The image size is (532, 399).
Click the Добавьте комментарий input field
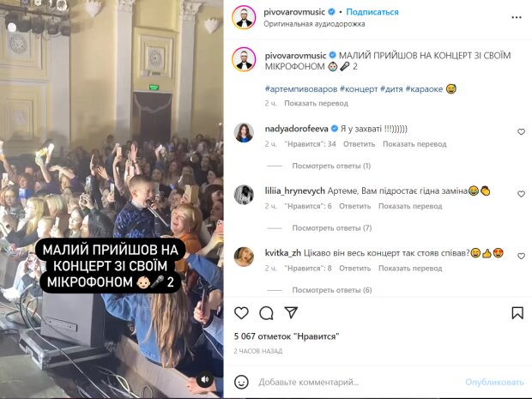tap(358, 383)
